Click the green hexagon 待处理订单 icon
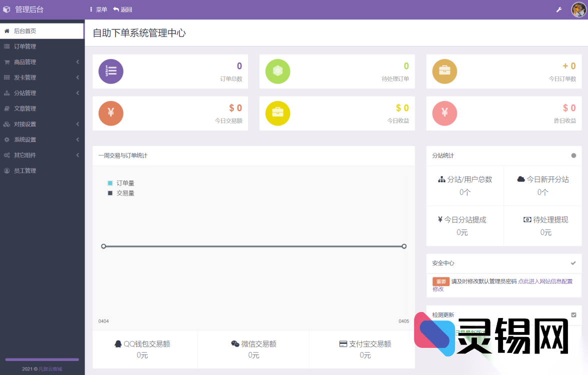588x375 pixels. [277, 71]
